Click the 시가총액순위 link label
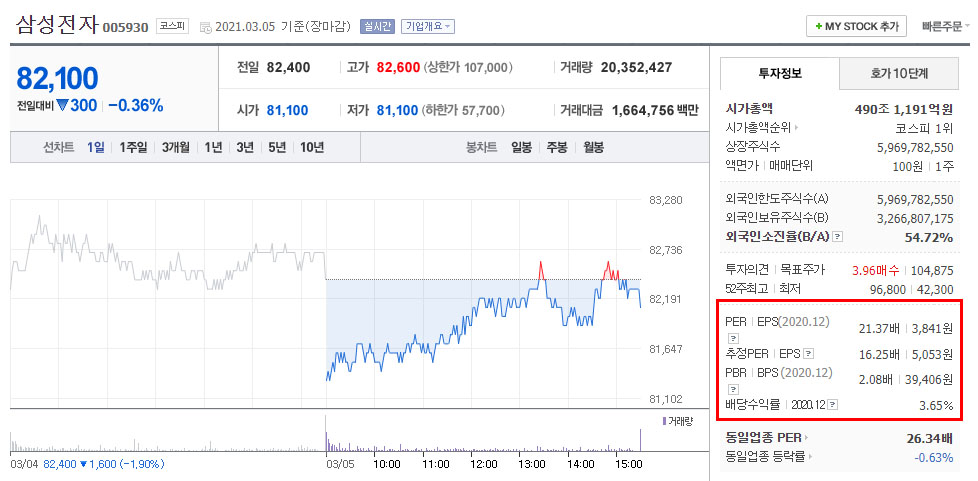This screenshot has width=978, height=481. coord(758,128)
